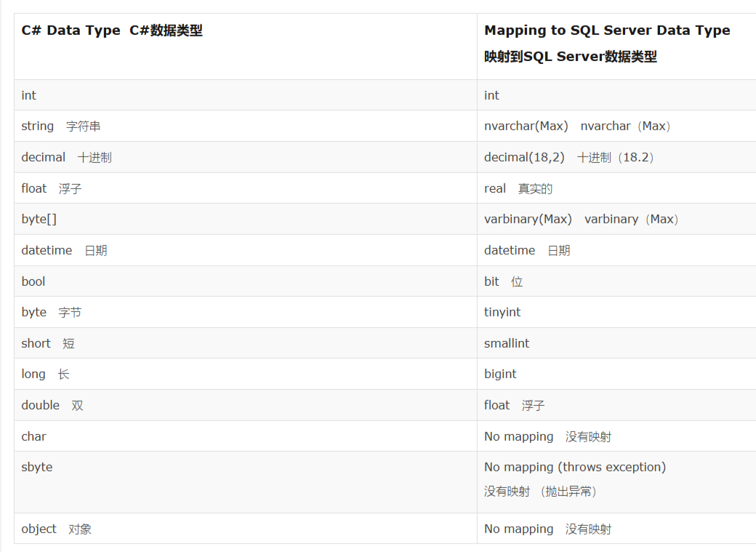The height and width of the screenshot is (552, 756).
Task: Click 'No mapping (throws exception)' text
Action: pyautogui.click(x=575, y=467)
